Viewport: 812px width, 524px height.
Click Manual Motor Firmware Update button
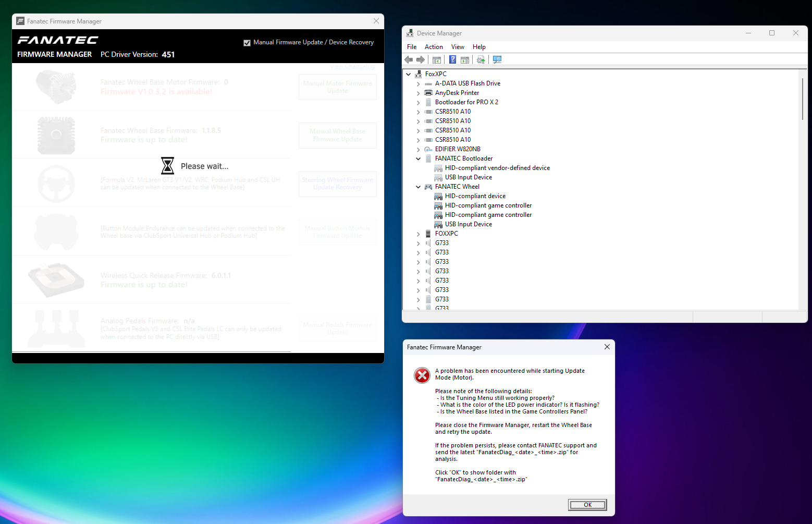click(x=338, y=87)
